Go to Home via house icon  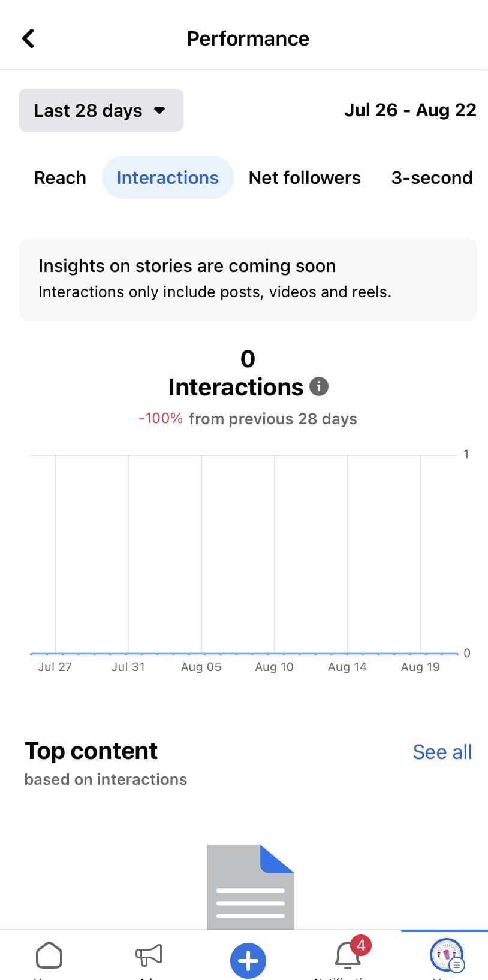[x=49, y=955]
